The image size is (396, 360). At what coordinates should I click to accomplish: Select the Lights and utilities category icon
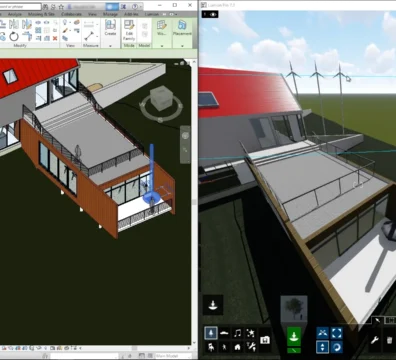(251, 347)
